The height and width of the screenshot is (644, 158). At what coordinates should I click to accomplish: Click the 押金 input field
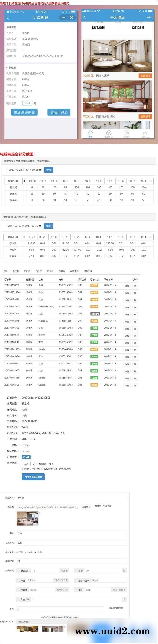point(72,533)
